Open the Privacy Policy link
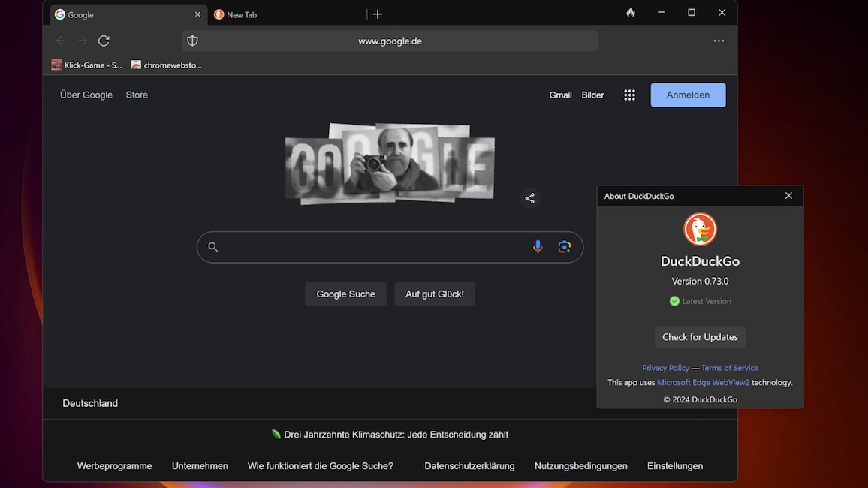Viewport: 868px width, 488px height. pos(665,368)
